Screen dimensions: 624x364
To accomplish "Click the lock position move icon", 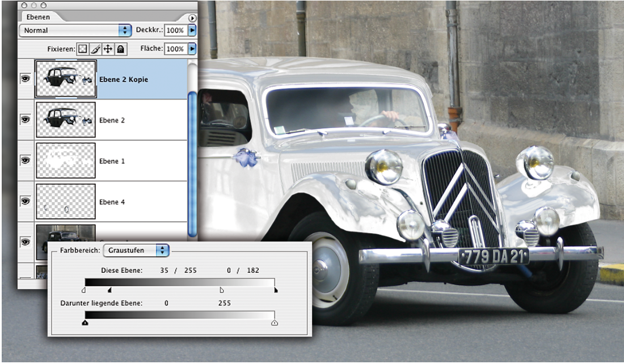I will click(108, 49).
